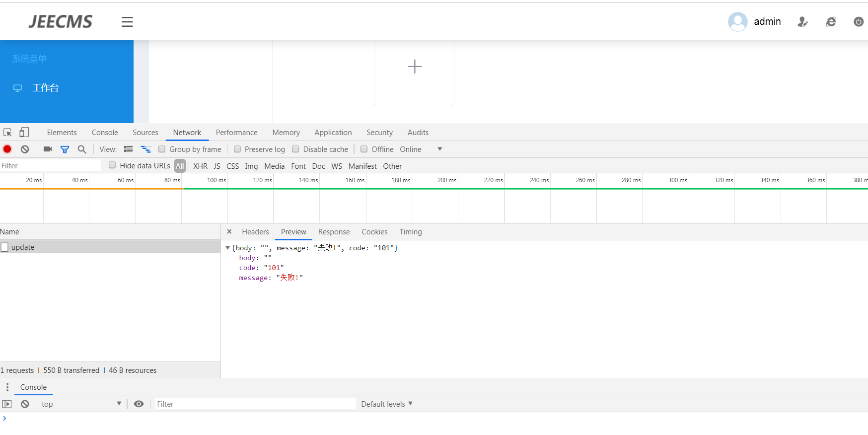
Task: Open network search with the magnifier icon
Action: 82,149
